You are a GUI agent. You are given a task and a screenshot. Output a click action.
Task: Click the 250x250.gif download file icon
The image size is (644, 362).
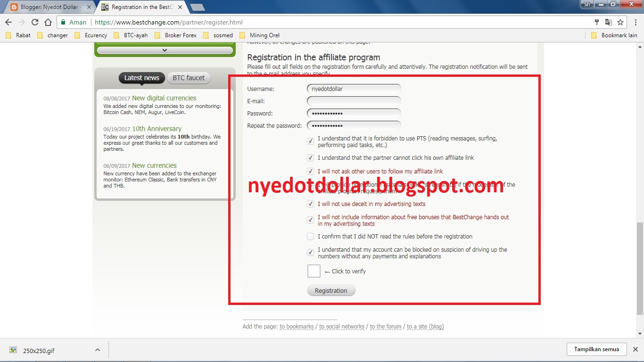(x=13, y=350)
